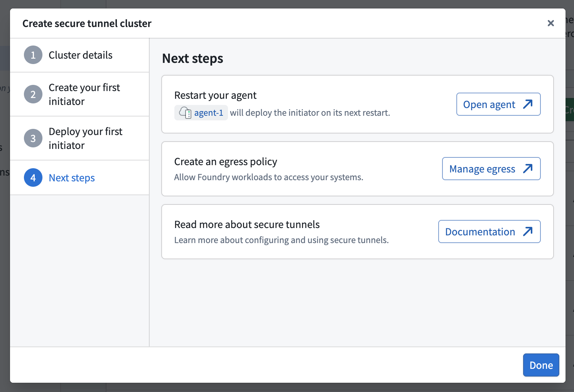Select the Next steps step
The width and height of the screenshot is (574, 392).
[x=79, y=178]
